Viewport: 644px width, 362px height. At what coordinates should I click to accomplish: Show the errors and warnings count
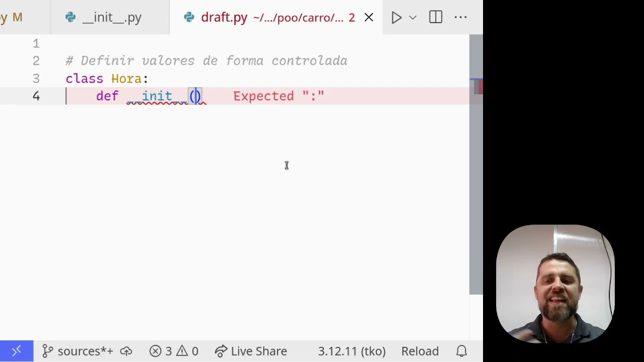(x=174, y=351)
